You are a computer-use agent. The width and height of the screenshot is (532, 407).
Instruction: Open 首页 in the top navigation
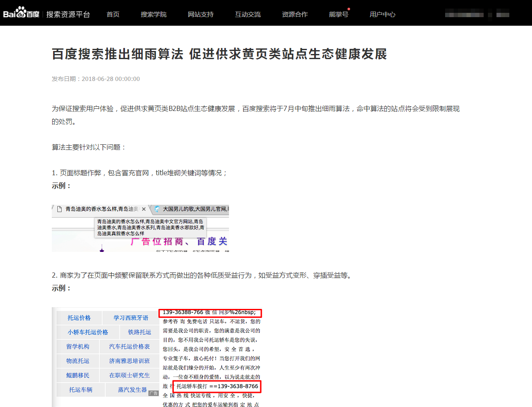[x=113, y=14]
